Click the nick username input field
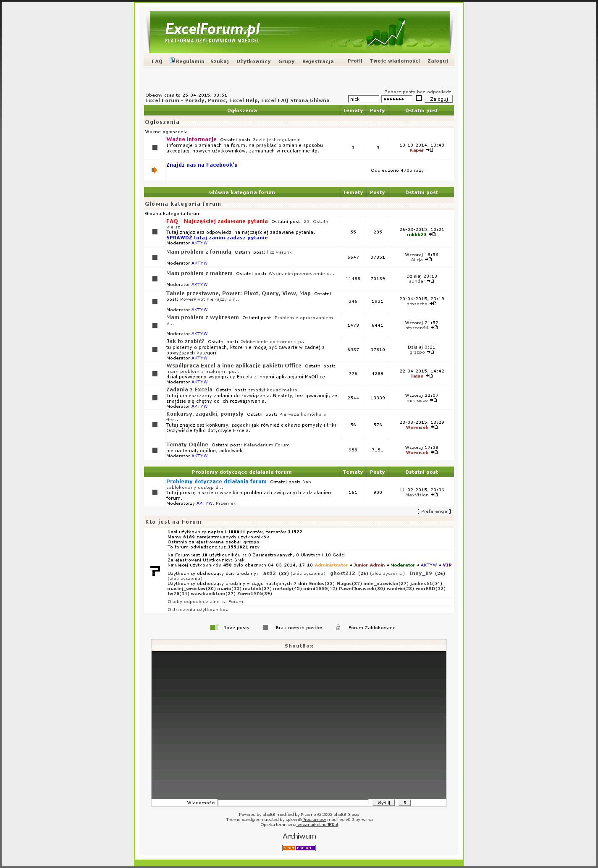 coord(364,99)
